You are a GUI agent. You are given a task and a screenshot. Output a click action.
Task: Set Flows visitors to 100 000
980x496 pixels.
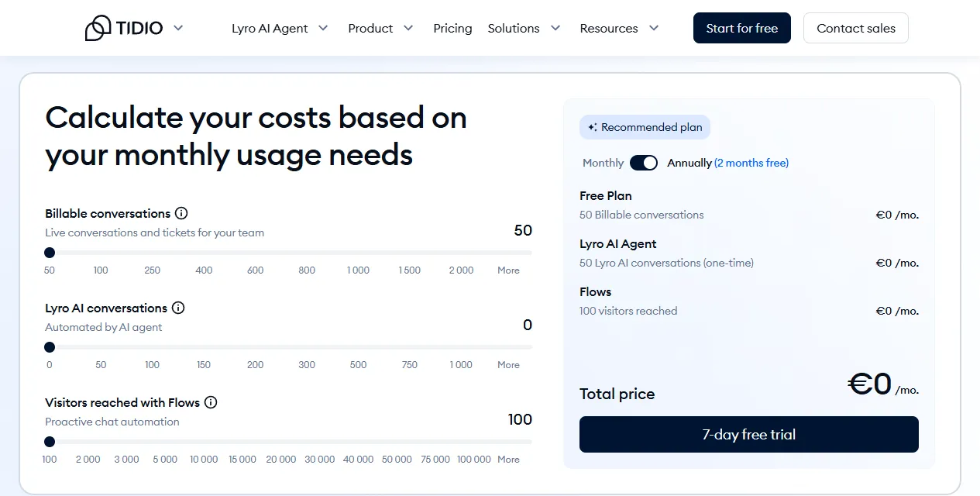[474, 460]
